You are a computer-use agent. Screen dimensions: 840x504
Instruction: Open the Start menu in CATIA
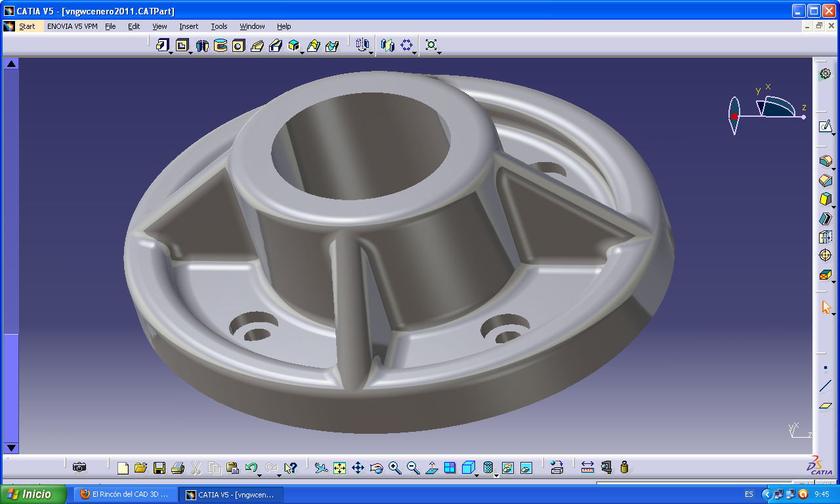(27, 26)
